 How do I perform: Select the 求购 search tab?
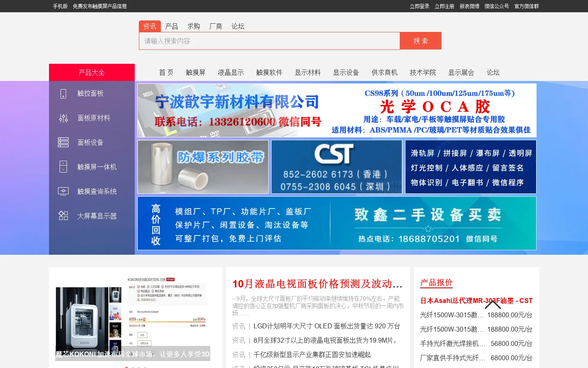194,26
